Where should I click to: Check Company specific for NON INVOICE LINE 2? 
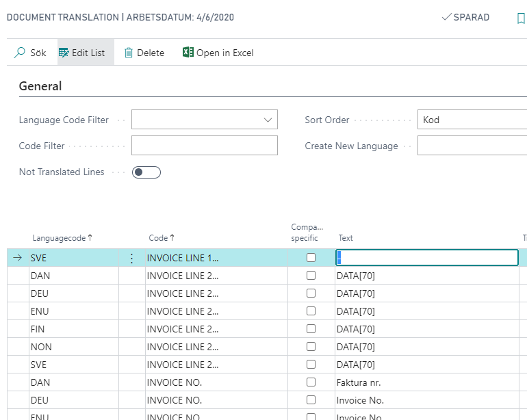(x=311, y=347)
